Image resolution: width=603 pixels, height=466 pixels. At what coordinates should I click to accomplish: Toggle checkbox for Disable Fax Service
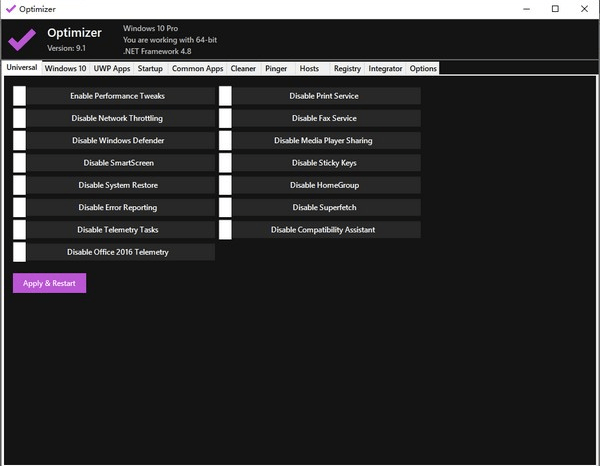(225, 118)
